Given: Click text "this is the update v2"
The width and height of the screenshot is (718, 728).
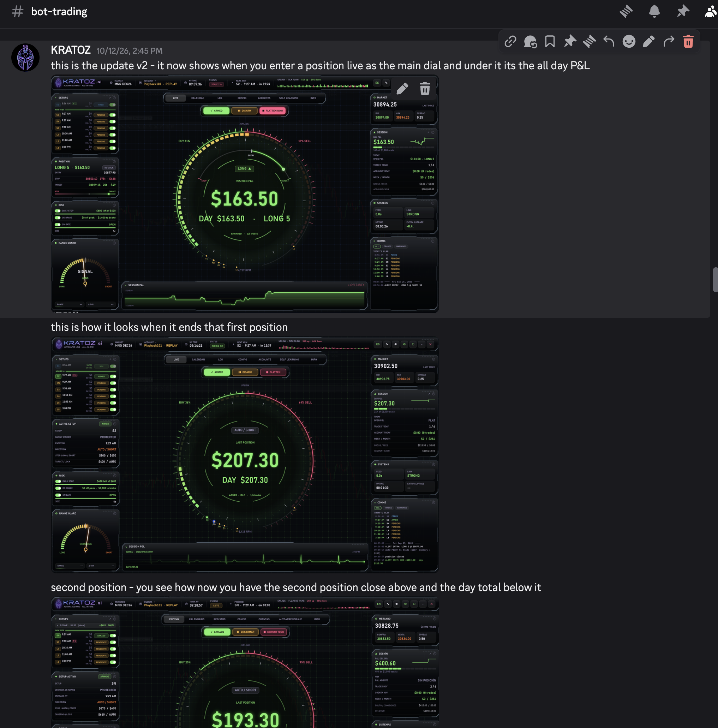Looking at the screenshot, I should 99,66.
